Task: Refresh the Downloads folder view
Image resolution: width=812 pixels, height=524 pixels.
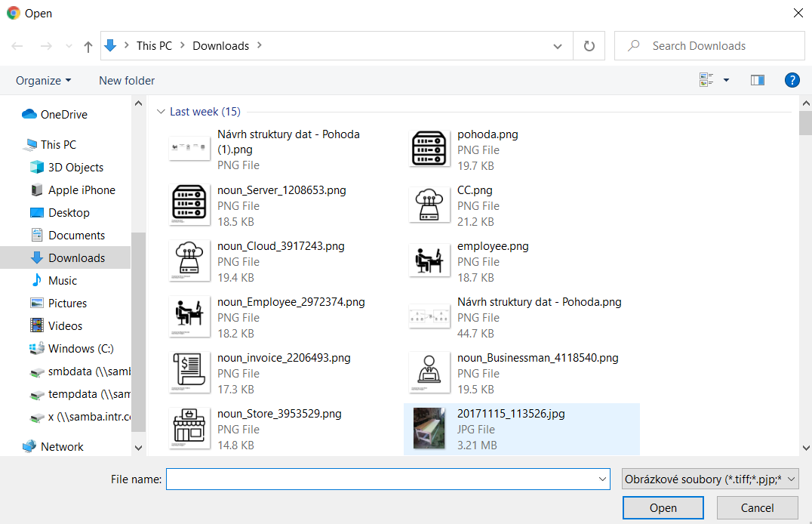Action: pyautogui.click(x=589, y=46)
